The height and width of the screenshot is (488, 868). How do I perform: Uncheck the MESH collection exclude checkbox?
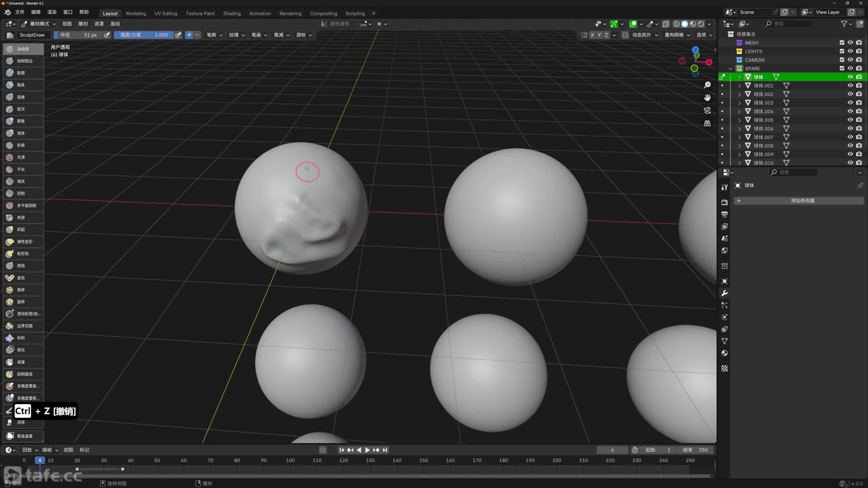pyautogui.click(x=842, y=43)
